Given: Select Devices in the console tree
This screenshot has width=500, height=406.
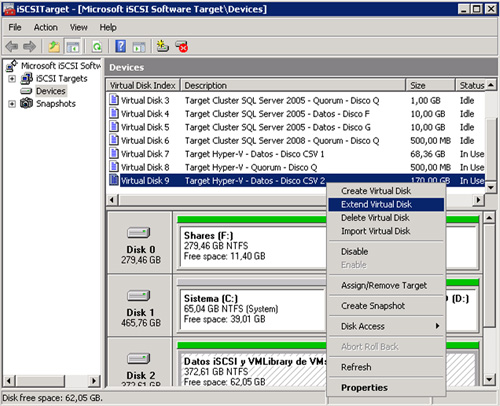Looking at the screenshot, I should [51, 91].
